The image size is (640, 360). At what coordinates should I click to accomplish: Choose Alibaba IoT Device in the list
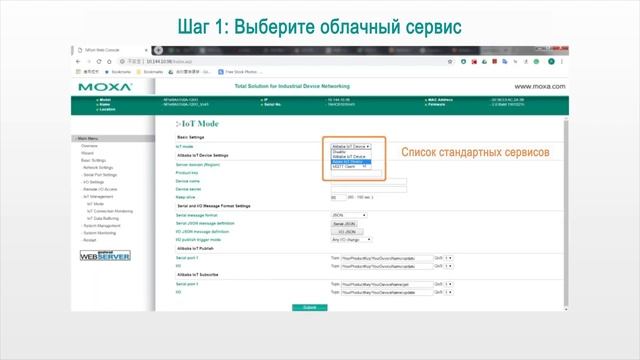point(351,157)
